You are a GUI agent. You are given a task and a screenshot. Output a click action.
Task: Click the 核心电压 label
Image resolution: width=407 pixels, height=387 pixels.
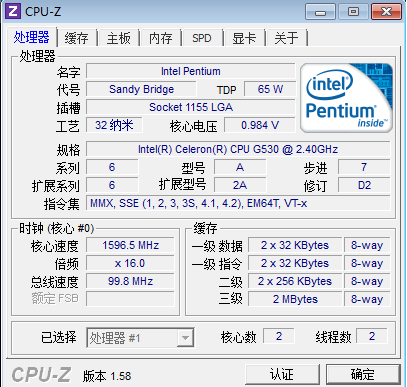pyautogui.click(x=193, y=126)
